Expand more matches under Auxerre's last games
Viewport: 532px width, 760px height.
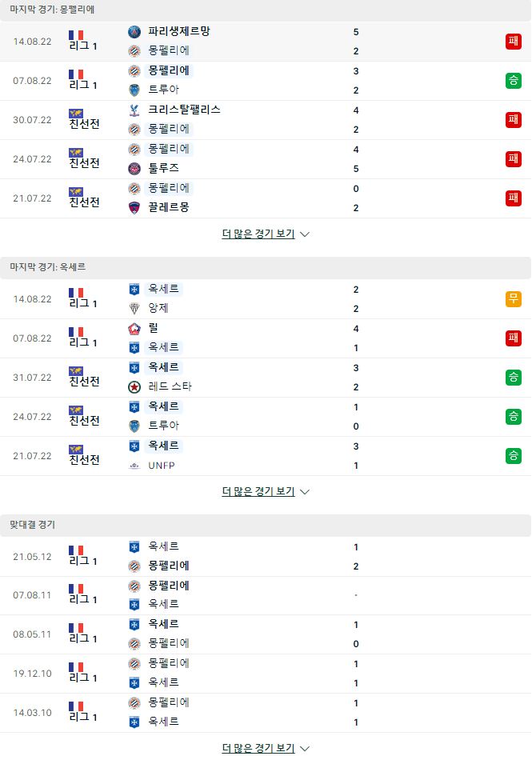[266, 491]
